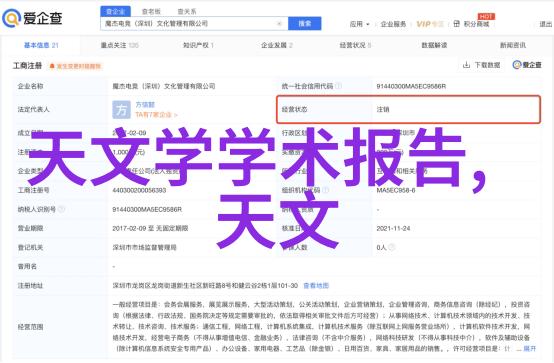
Task: Click the 积分商城 gift icon
Action: pyautogui.click(x=456, y=24)
